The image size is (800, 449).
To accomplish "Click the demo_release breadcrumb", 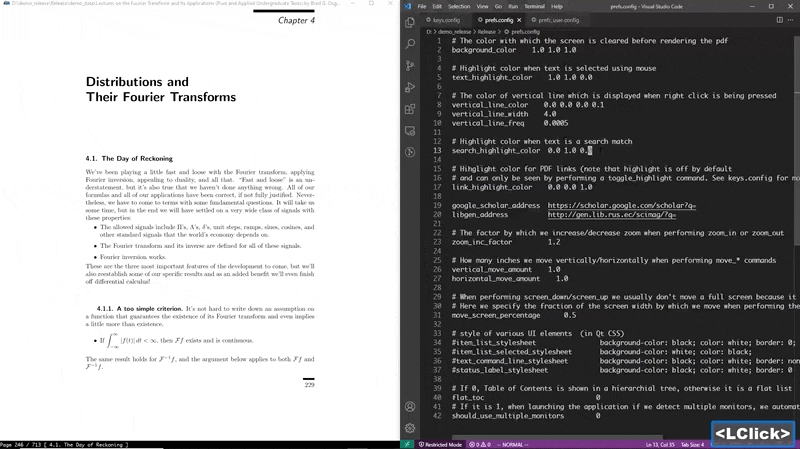I will tap(454, 32).
